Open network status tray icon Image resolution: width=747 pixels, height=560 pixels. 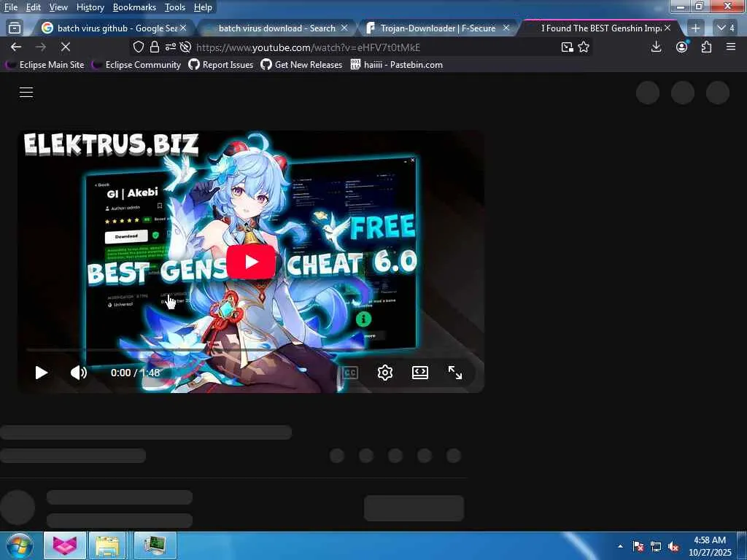[656, 546]
